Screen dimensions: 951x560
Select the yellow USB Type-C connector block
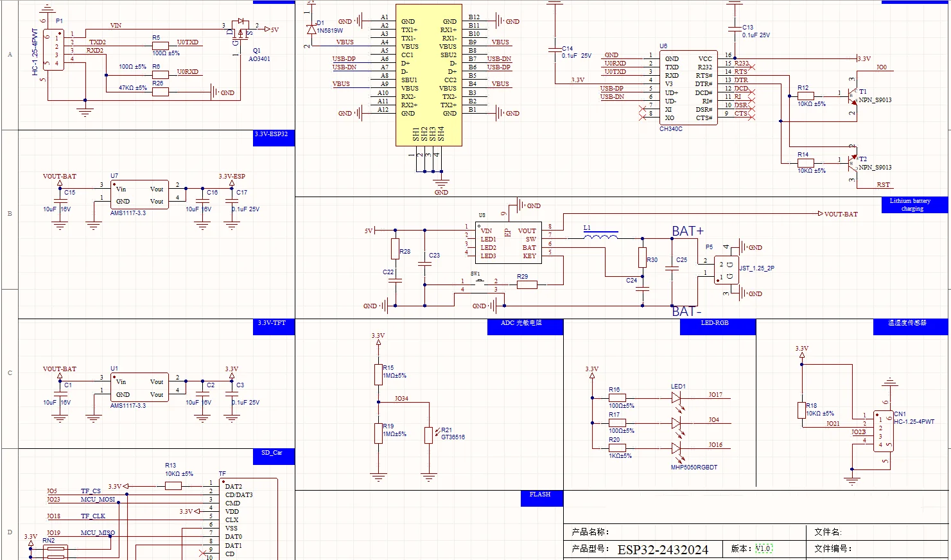click(x=428, y=74)
